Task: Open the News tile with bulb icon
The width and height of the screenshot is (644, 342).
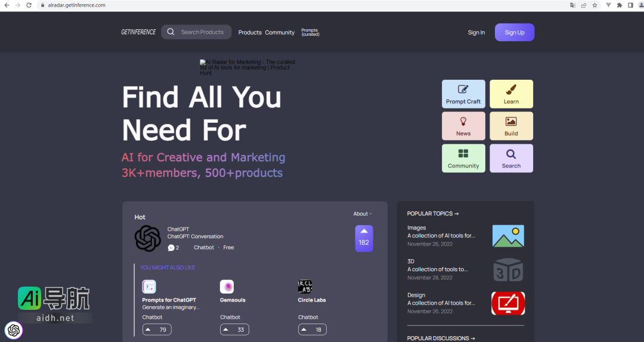Action: (463, 126)
